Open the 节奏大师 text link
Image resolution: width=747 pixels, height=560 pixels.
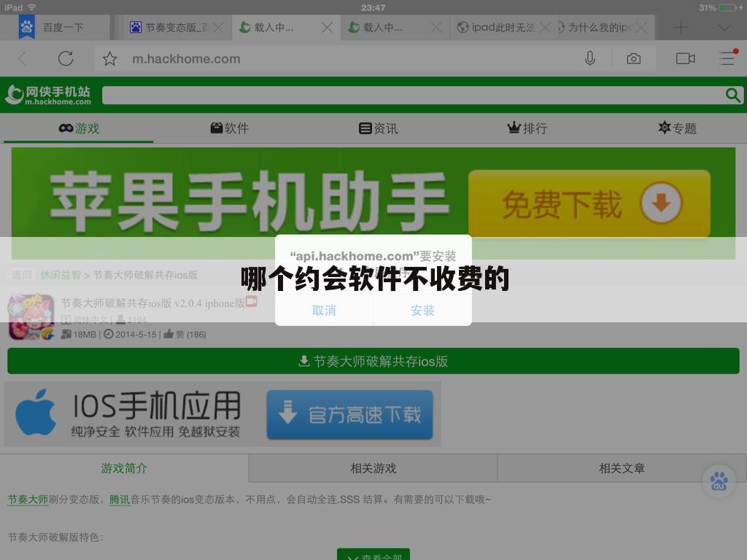point(28,499)
